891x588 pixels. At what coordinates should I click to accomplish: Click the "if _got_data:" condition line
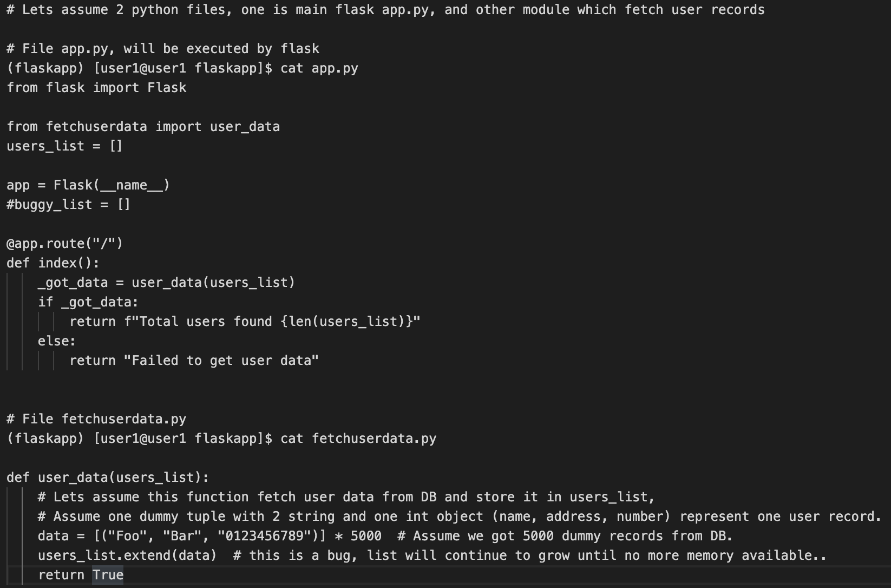[88, 302]
